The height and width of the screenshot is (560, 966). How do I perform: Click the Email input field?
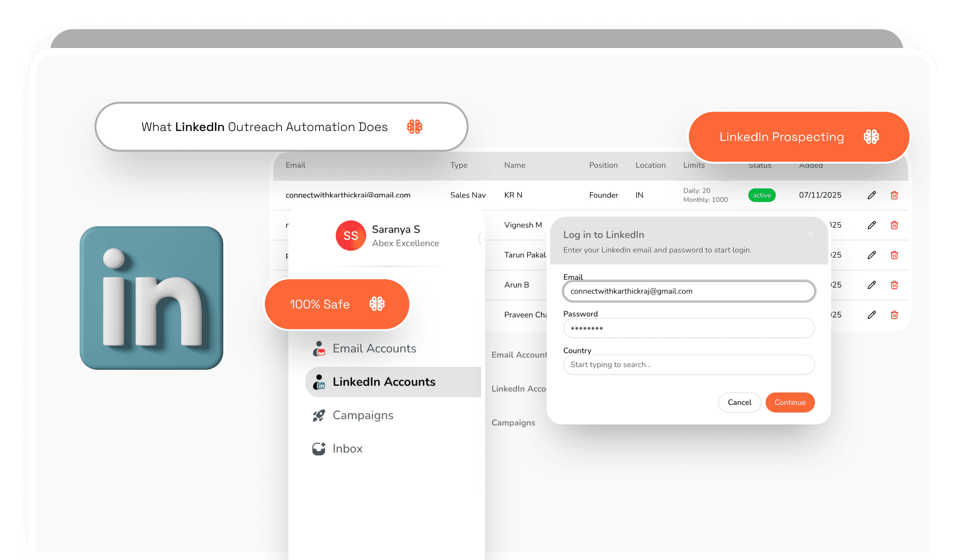pyautogui.click(x=688, y=291)
